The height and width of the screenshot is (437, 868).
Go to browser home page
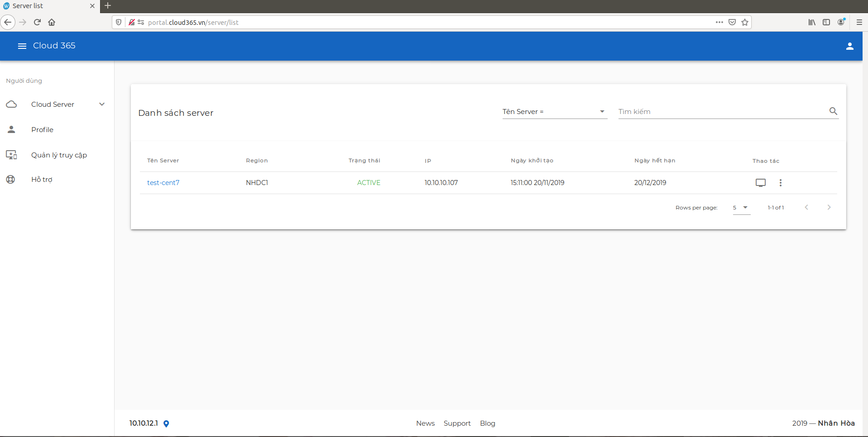click(x=52, y=22)
